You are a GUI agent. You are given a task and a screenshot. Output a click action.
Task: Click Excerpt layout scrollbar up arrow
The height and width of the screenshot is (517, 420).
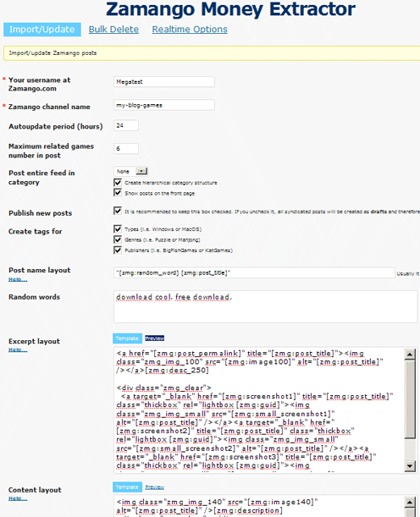pos(410,355)
